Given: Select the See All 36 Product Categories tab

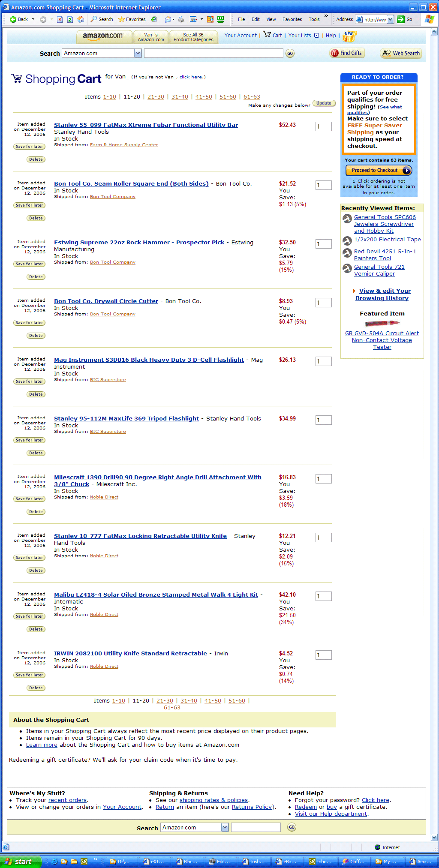Looking at the screenshot, I should click(193, 37).
